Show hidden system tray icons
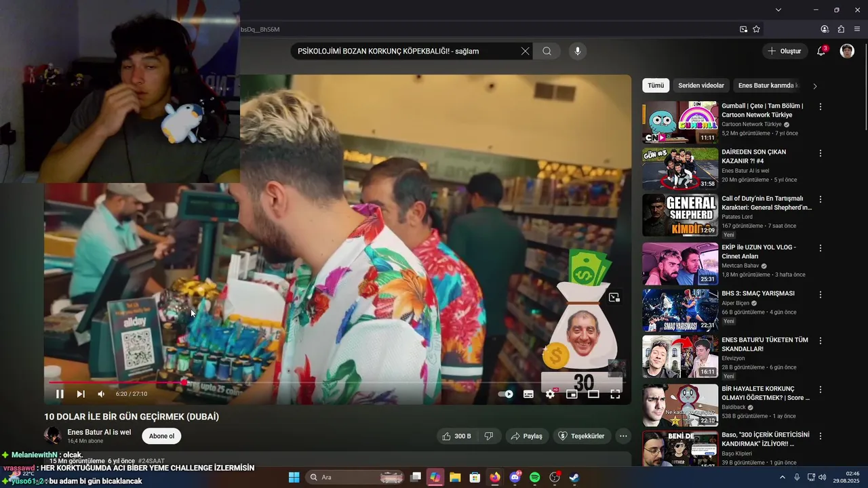The height and width of the screenshot is (488, 868). point(782,477)
